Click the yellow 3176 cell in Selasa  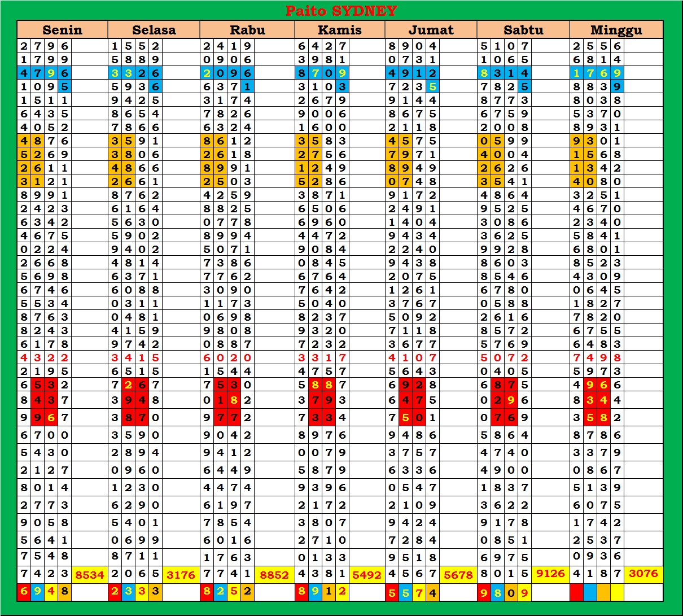[181, 575]
